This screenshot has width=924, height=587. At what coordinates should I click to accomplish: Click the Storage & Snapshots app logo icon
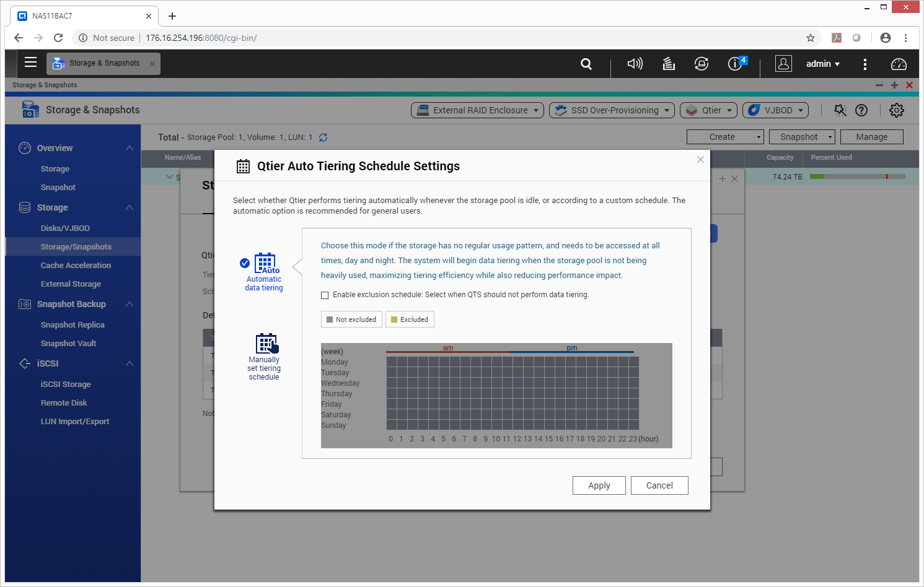click(30, 110)
